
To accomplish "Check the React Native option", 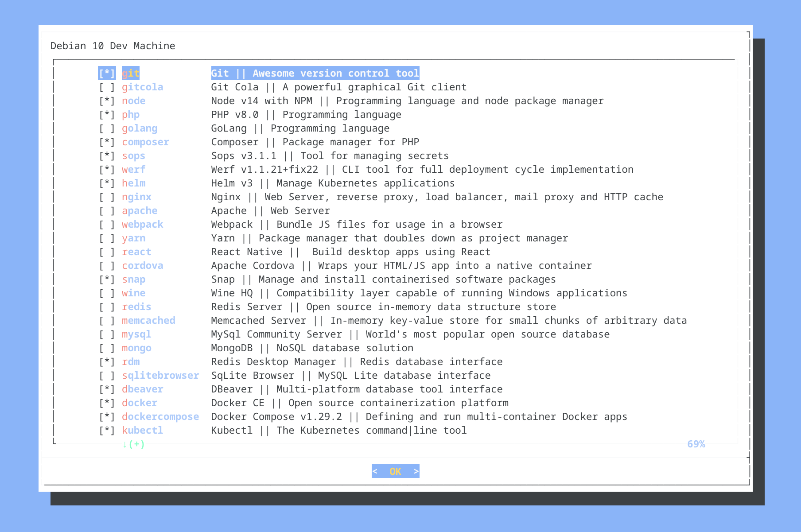I will pos(106,252).
